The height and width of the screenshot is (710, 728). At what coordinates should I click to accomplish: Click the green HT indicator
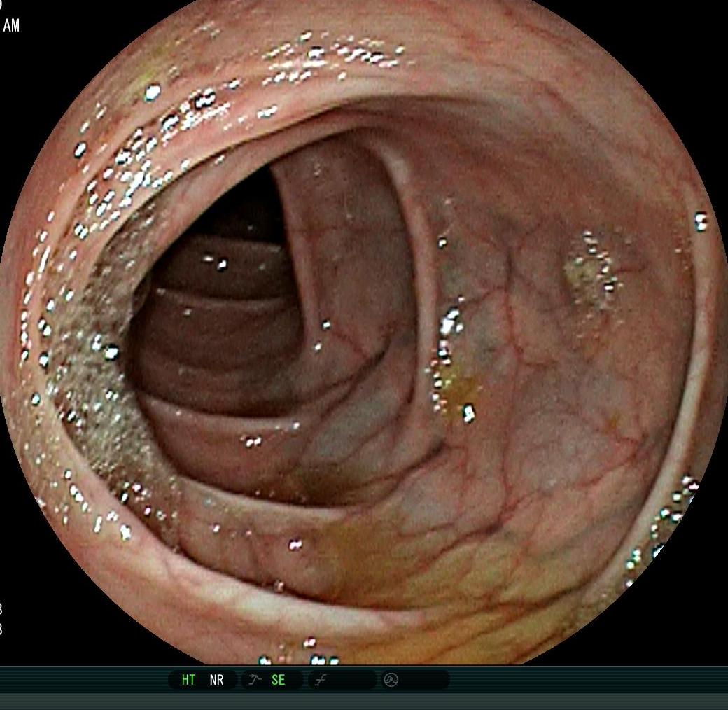pos(188,680)
